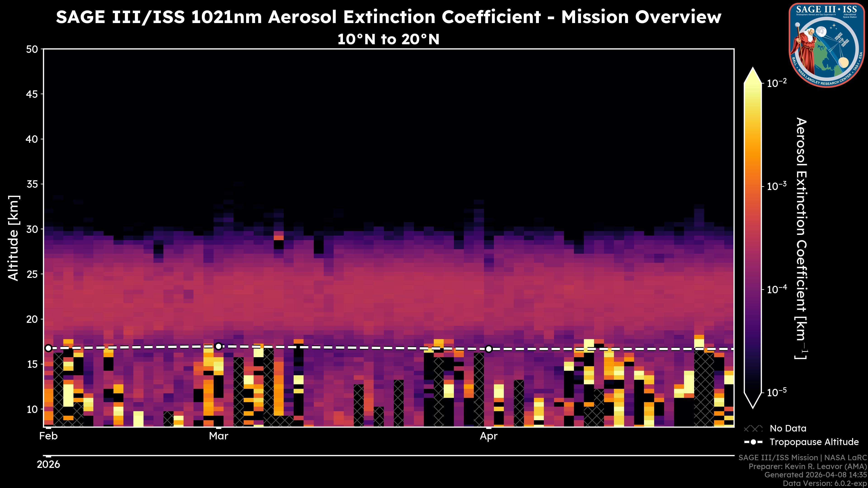This screenshot has width=868, height=488.
Task: Click the tropopause marker at March
Action: 218,346
